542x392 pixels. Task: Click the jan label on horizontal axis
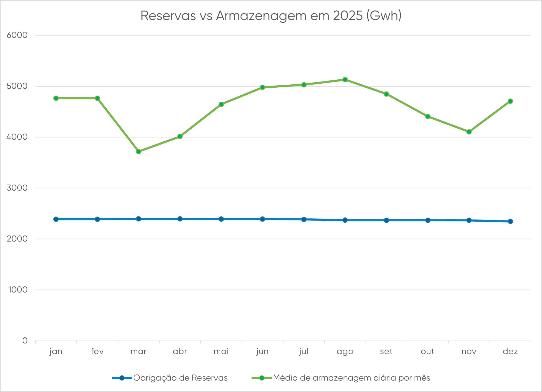[56, 351]
